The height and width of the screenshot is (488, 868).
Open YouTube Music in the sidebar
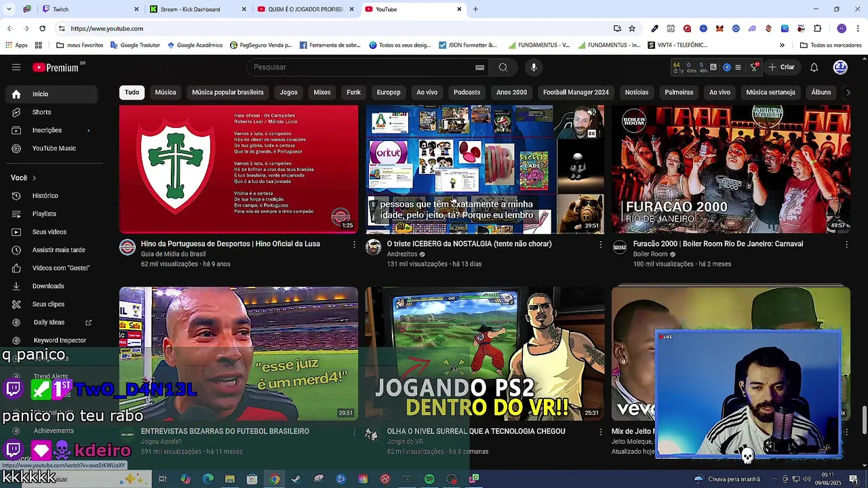53,148
